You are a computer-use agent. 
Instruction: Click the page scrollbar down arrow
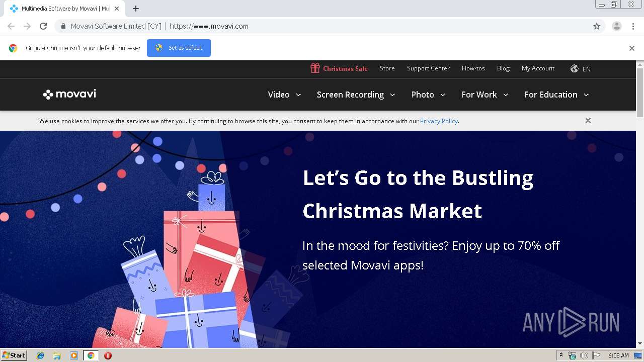pyautogui.click(x=640, y=344)
